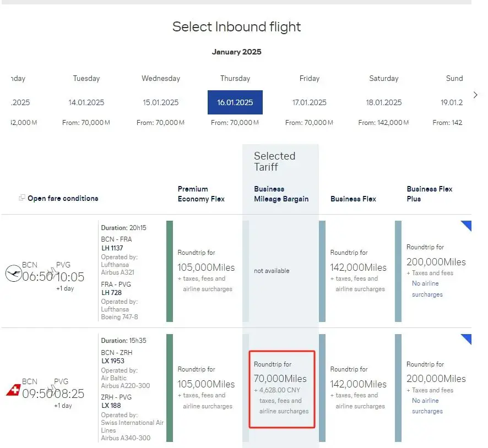Click flight number LX 1953
This screenshot has width=488, height=448.
[x=113, y=361]
